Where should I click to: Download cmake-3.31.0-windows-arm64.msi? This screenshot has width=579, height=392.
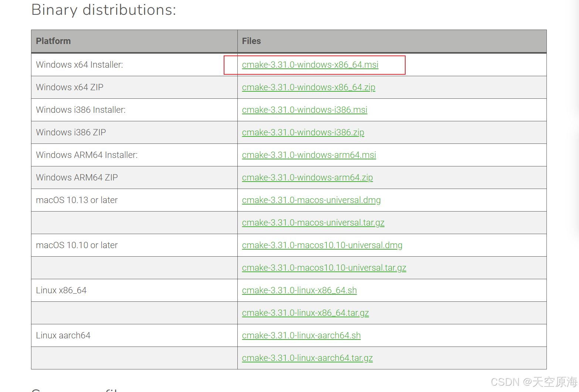click(x=309, y=155)
